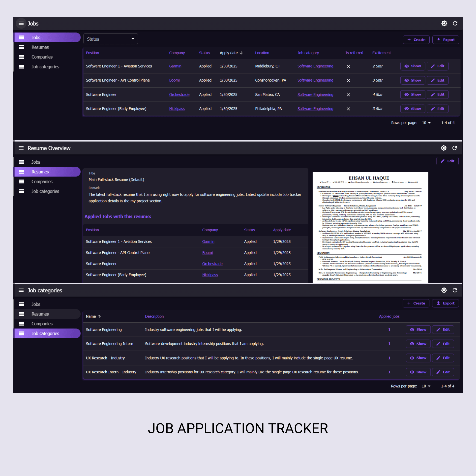This screenshot has width=476, height=476.
Task: Edit the Software Engineering Intern category
Action: click(443, 344)
